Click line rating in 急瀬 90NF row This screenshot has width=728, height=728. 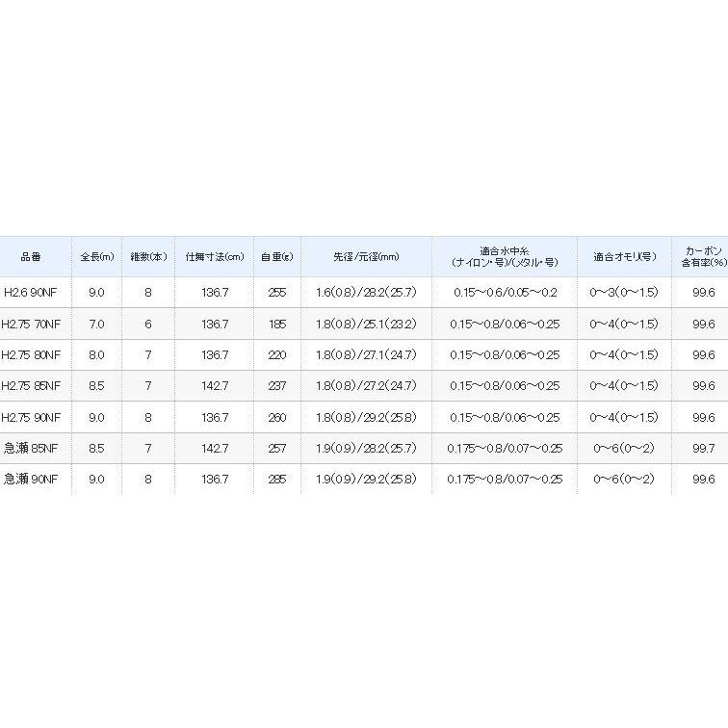[x=506, y=480]
